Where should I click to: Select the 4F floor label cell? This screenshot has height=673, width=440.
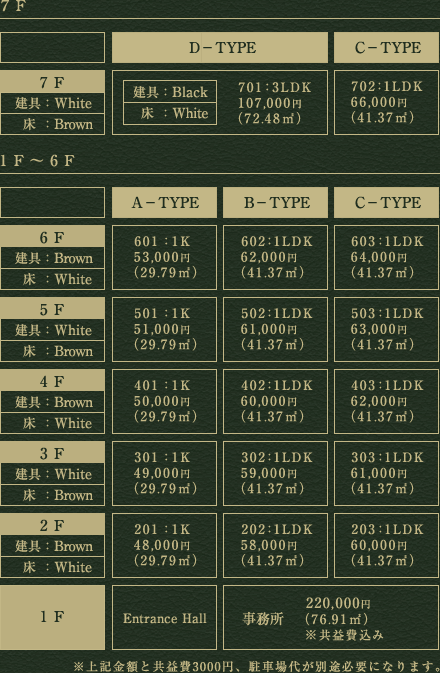click(52, 381)
